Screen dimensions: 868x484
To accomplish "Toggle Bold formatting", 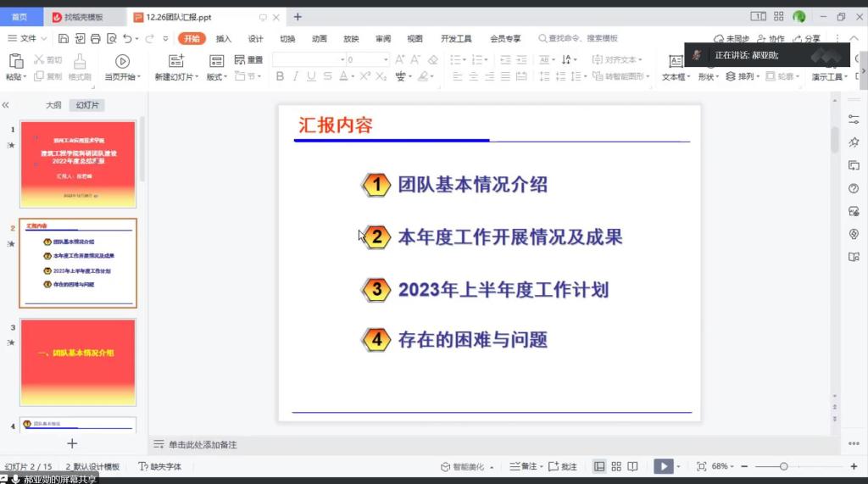I will [280, 76].
